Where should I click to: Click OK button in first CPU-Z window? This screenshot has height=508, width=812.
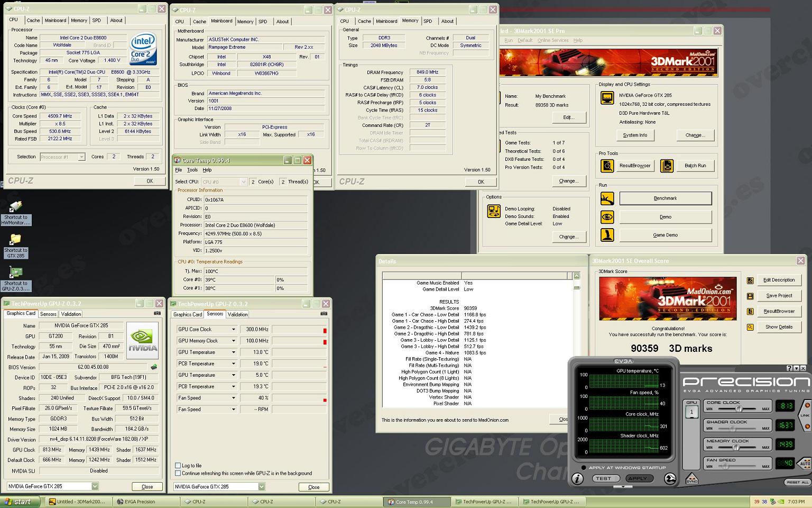[x=150, y=181]
